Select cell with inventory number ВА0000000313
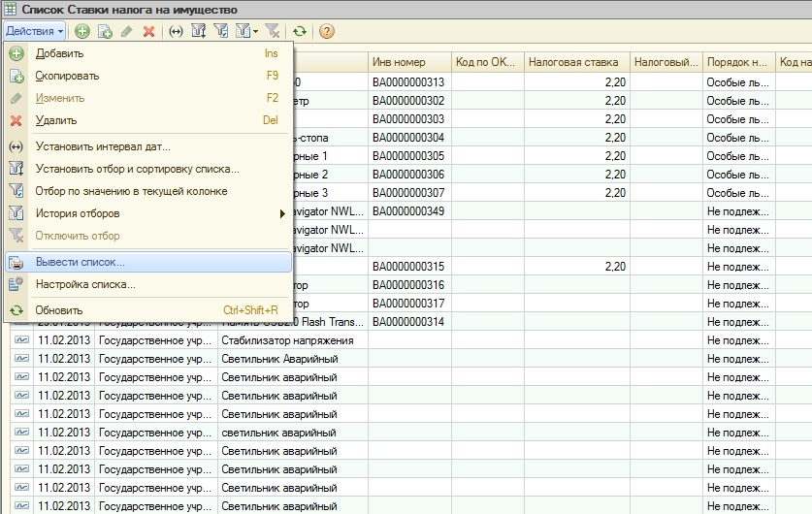The width and height of the screenshot is (812, 514). (x=407, y=82)
